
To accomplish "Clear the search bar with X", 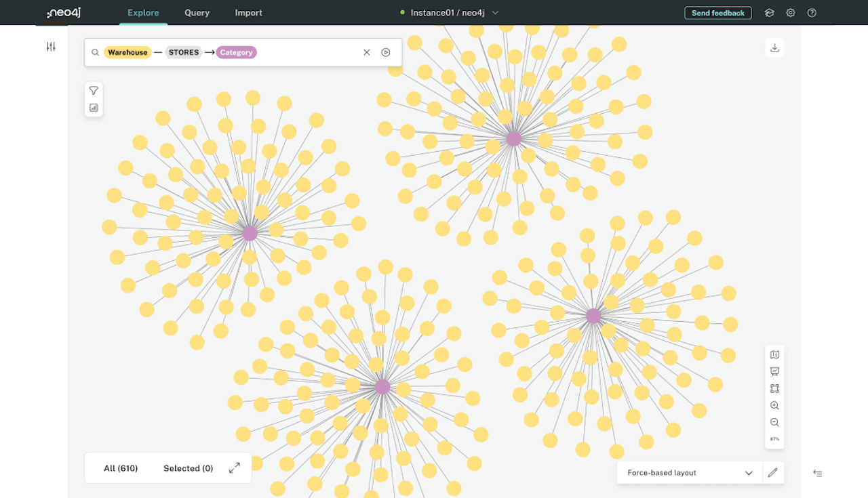I will coord(367,52).
